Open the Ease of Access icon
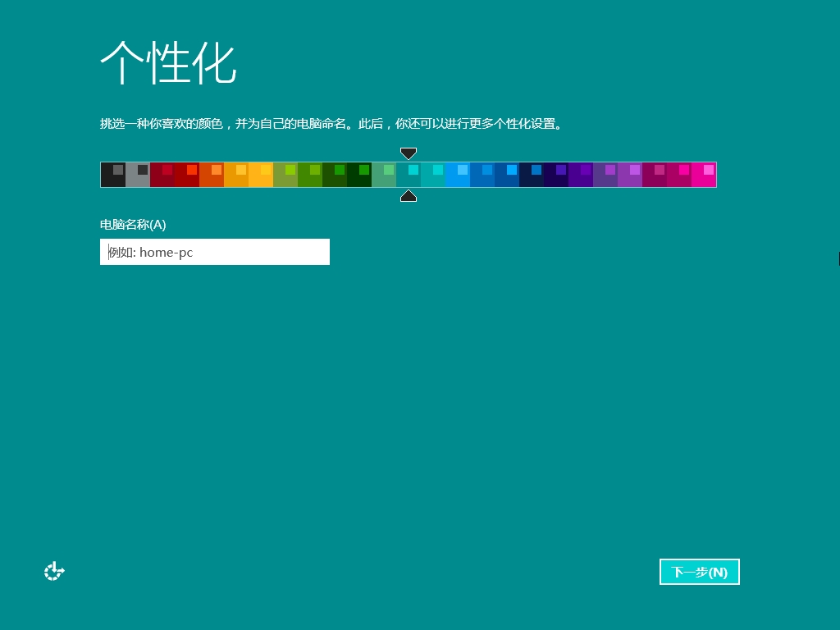This screenshot has height=630, width=840. [54, 572]
